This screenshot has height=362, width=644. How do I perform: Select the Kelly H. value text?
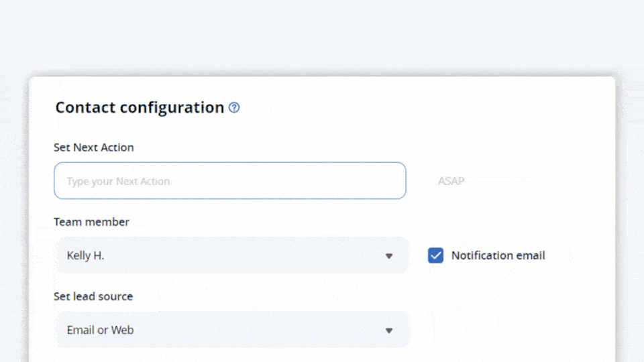coord(85,255)
